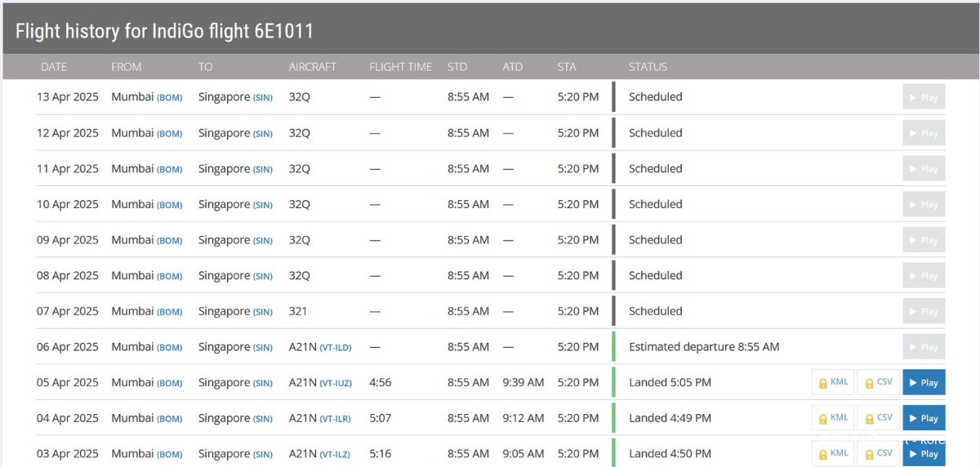
Task: Click the disabled Play button for 06 Apr 2025
Action: coord(924,347)
